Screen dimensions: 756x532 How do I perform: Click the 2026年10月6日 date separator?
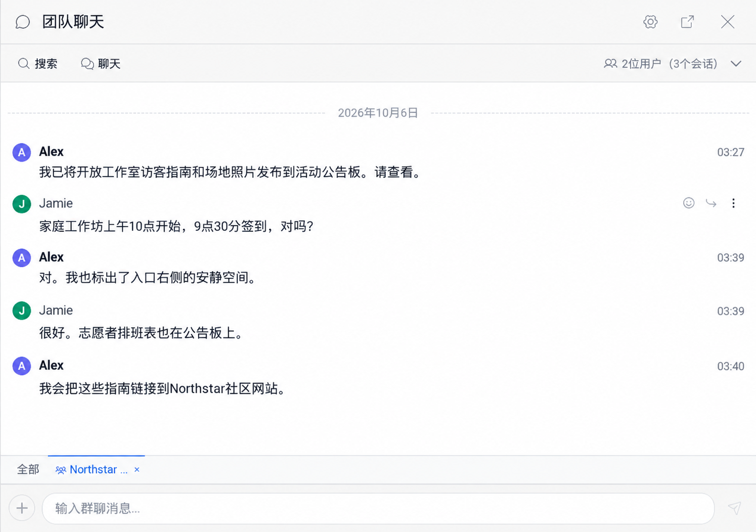pos(378,113)
